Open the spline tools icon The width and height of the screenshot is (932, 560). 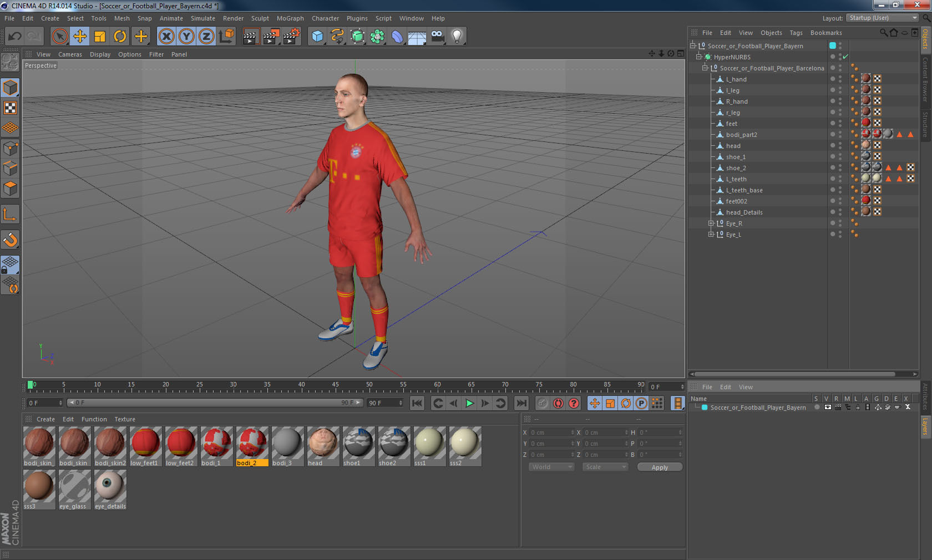click(337, 37)
